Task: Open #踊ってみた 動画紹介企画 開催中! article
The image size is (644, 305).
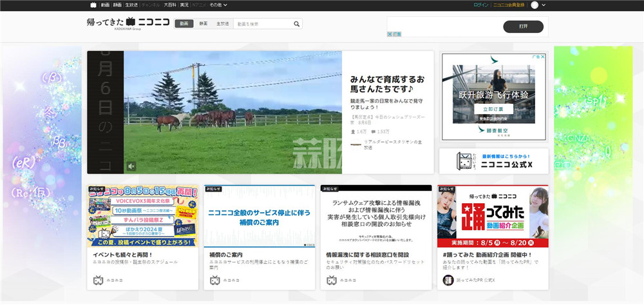Action: click(x=488, y=255)
